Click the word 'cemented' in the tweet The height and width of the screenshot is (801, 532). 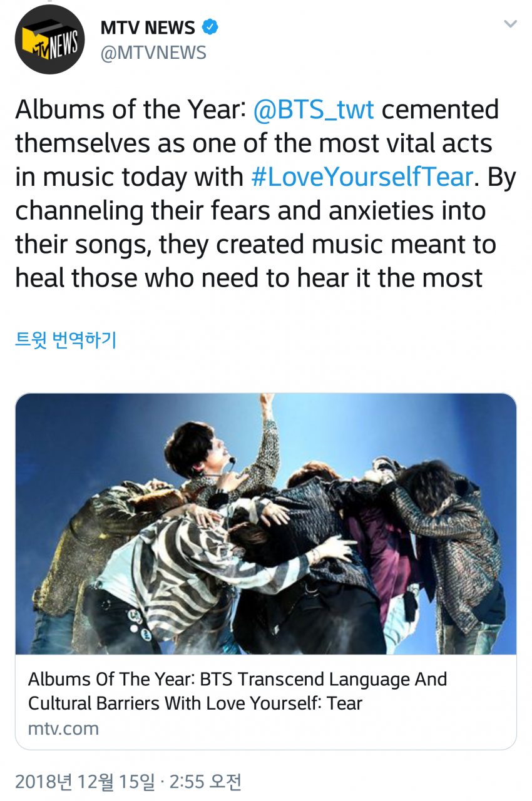(x=440, y=110)
